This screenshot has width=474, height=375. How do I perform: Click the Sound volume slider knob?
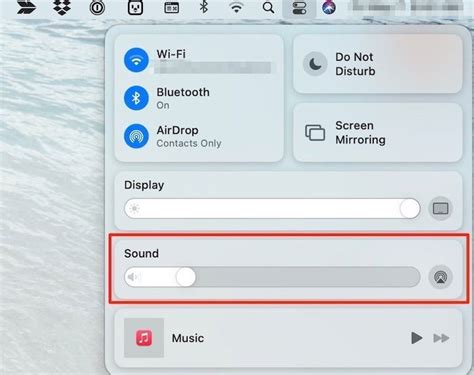click(x=186, y=277)
